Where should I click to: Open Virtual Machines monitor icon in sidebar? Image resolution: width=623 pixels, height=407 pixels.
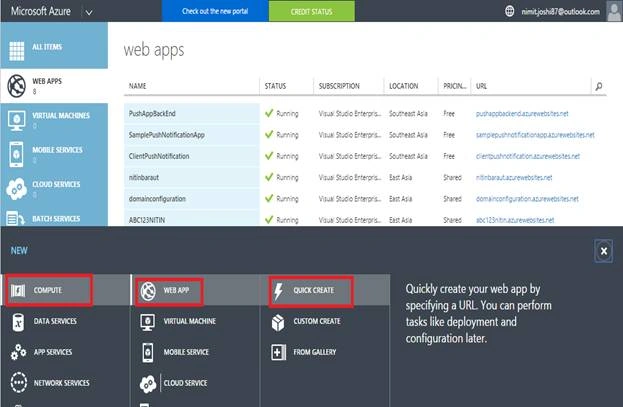pyautogui.click(x=17, y=120)
